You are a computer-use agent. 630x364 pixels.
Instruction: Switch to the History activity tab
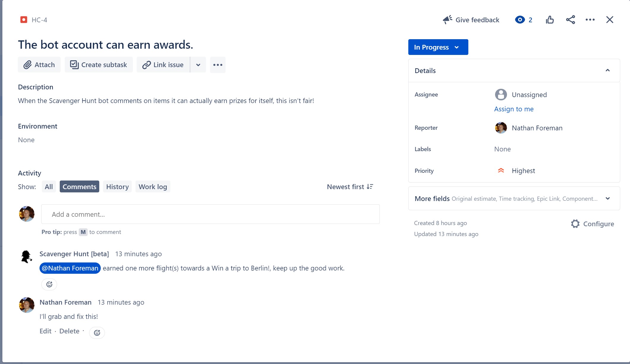point(117,186)
